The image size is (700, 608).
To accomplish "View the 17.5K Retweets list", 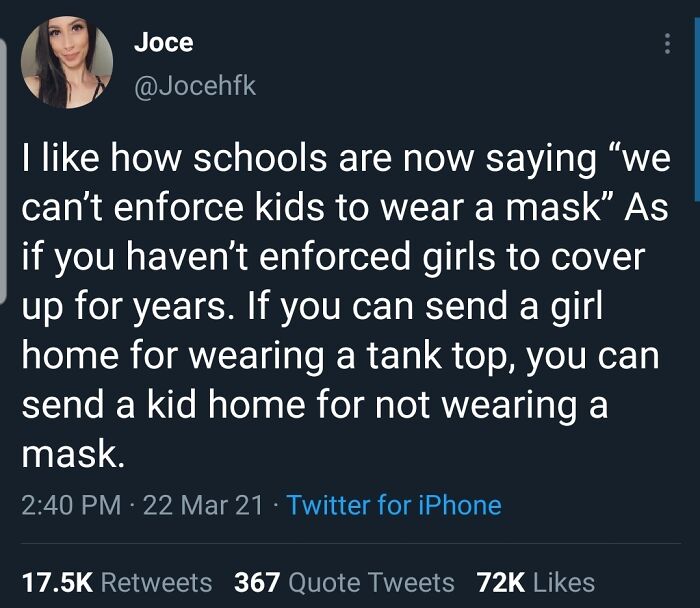I will (117, 583).
